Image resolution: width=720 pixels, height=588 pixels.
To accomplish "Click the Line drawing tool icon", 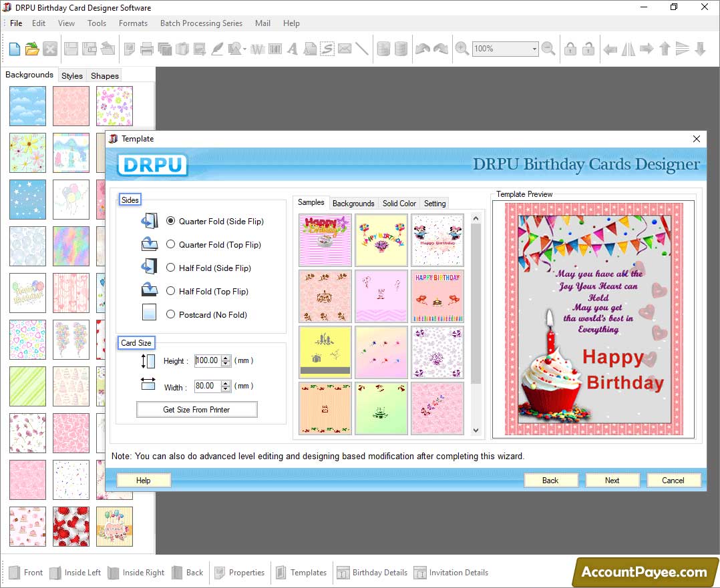I will [362, 49].
